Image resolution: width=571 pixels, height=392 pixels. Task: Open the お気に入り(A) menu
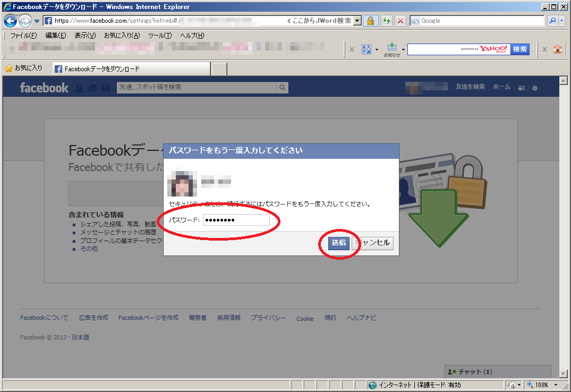(122, 36)
